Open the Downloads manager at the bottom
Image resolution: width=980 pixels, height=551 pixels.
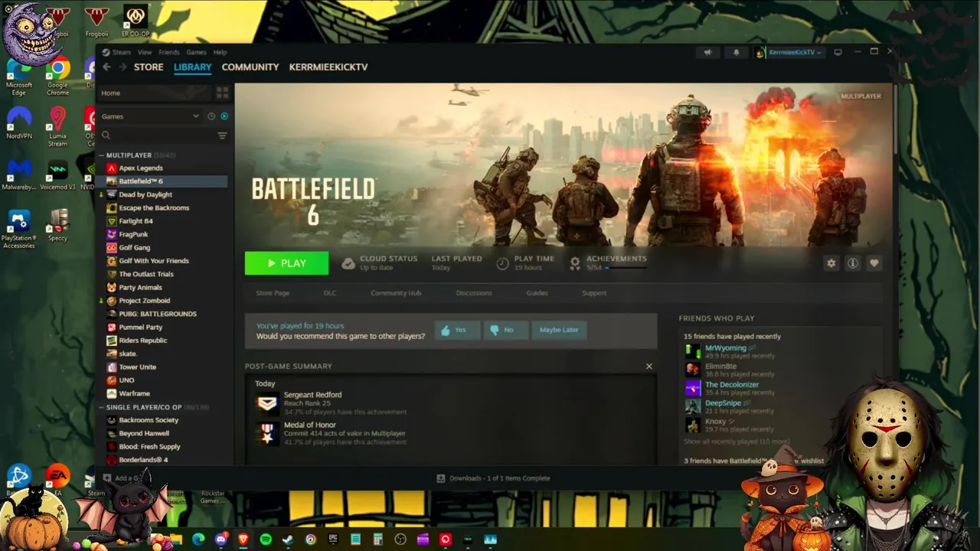tap(493, 478)
